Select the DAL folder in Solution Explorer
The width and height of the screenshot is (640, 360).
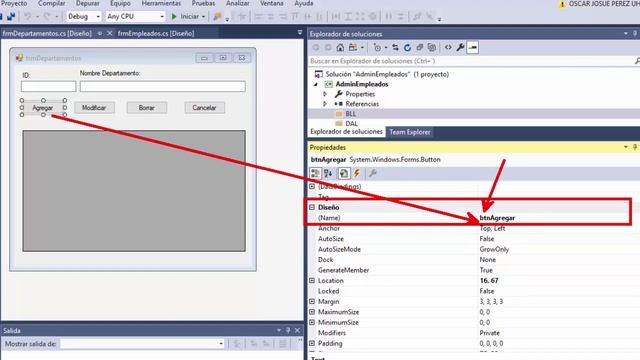(351, 124)
